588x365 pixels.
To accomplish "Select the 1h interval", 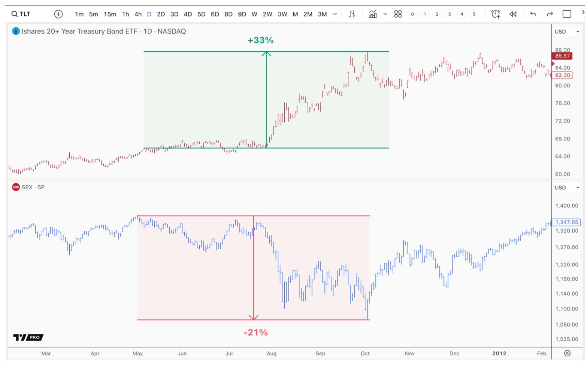I will tap(125, 14).
